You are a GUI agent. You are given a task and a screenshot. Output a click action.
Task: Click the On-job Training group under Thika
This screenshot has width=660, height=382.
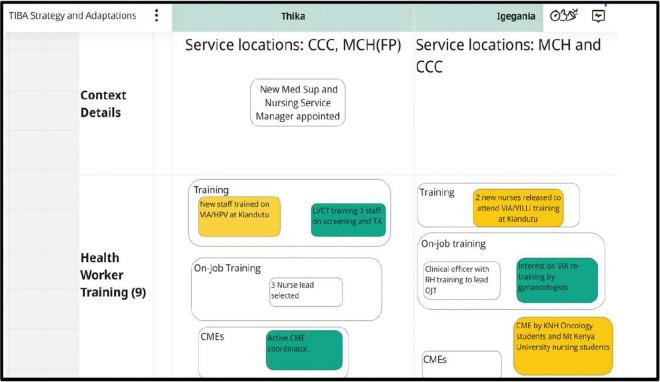pos(286,289)
